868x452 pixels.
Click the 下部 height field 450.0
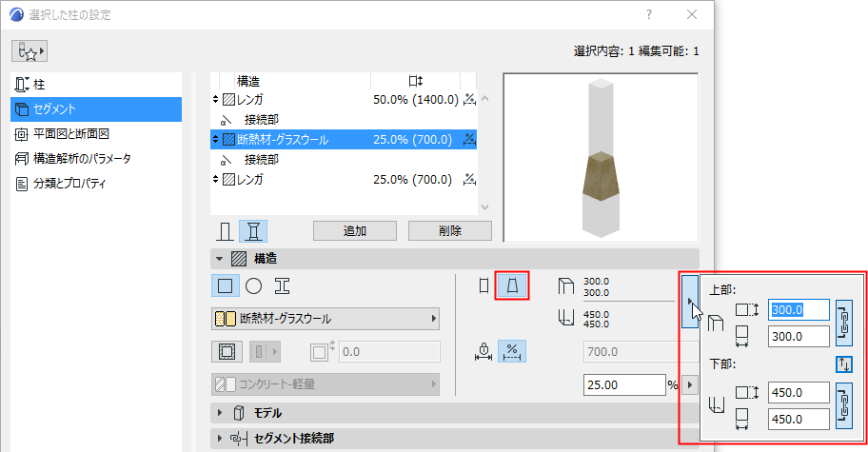(799, 393)
